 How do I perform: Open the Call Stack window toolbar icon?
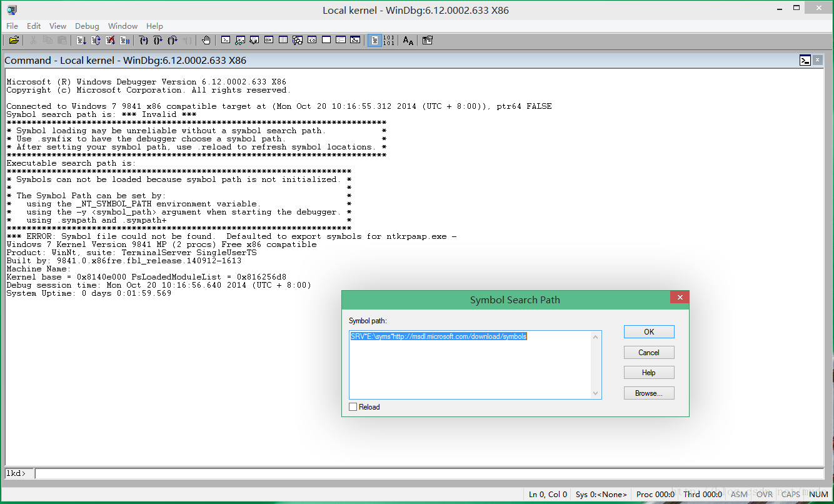click(298, 40)
